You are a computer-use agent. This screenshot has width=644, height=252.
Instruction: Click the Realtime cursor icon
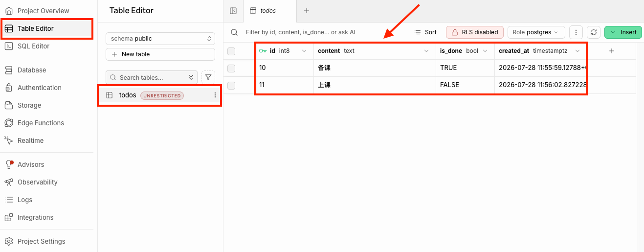(9, 140)
